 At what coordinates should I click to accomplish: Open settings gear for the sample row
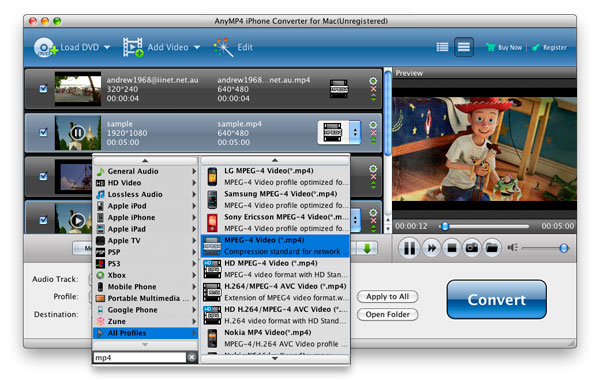pos(373,125)
